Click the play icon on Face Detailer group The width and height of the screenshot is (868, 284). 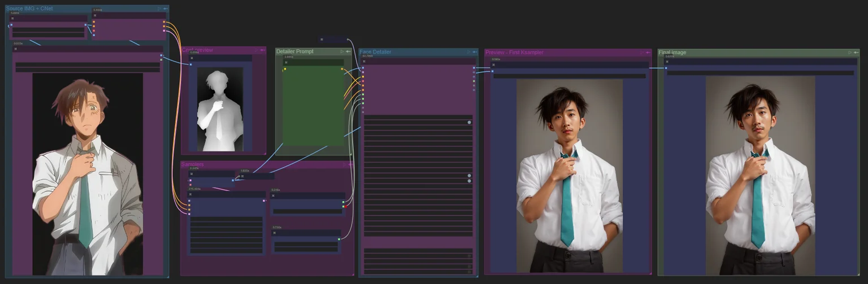coord(468,52)
